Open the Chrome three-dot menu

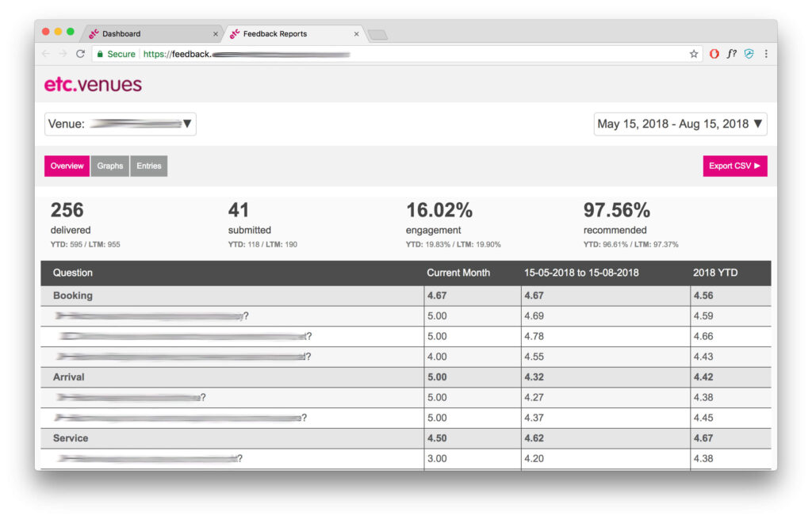[x=766, y=54]
